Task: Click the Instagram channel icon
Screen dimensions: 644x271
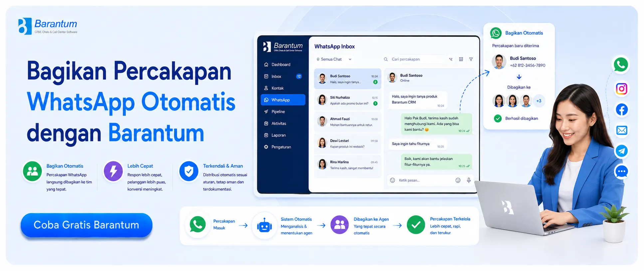Action: point(621,89)
